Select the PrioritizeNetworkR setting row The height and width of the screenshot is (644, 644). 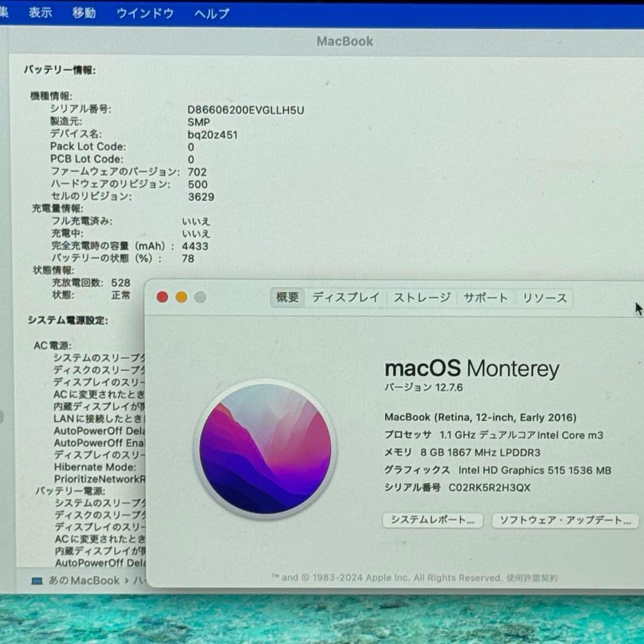pyautogui.click(x=98, y=479)
